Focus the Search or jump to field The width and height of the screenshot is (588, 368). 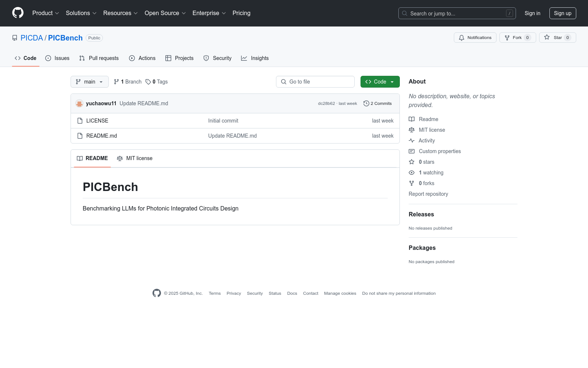click(x=457, y=13)
